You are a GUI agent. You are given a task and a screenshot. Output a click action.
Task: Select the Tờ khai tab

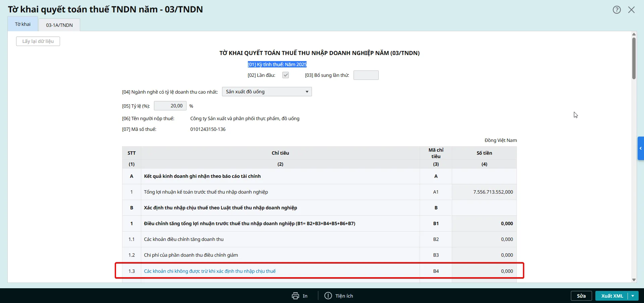point(23,24)
